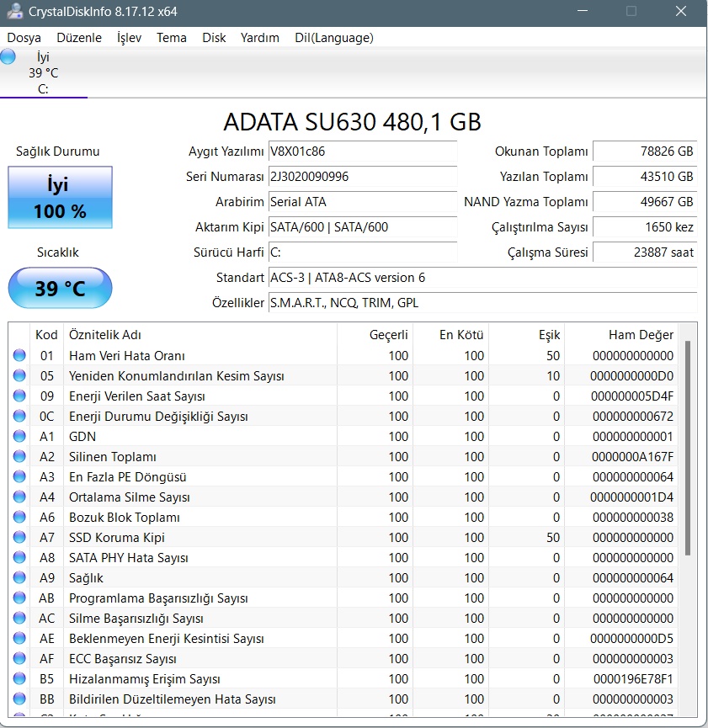Click the CrystalDiskInfo app icon in title bar
The height and width of the screenshot is (728, 708).
click(x=15, y=11)
